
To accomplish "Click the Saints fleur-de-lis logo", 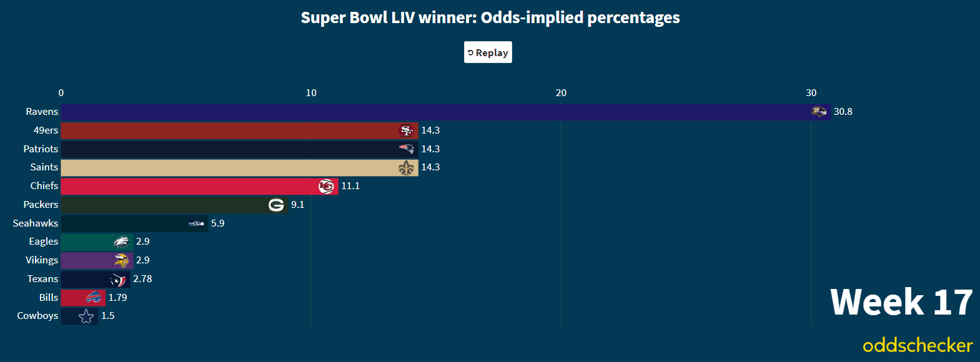I will 406,167.
